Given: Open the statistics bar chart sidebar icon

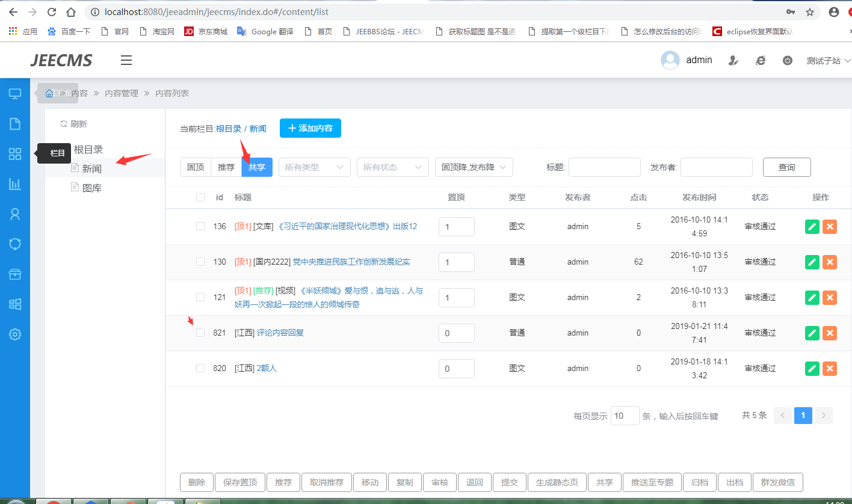Looking at the screenshot, I should [x=15, y=184].
